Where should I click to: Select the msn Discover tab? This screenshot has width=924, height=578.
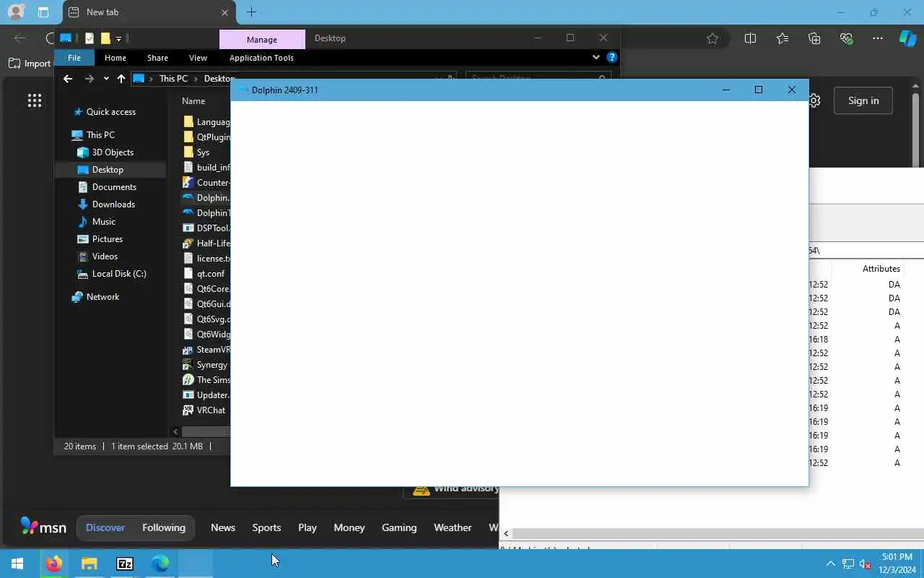(105, 527)
